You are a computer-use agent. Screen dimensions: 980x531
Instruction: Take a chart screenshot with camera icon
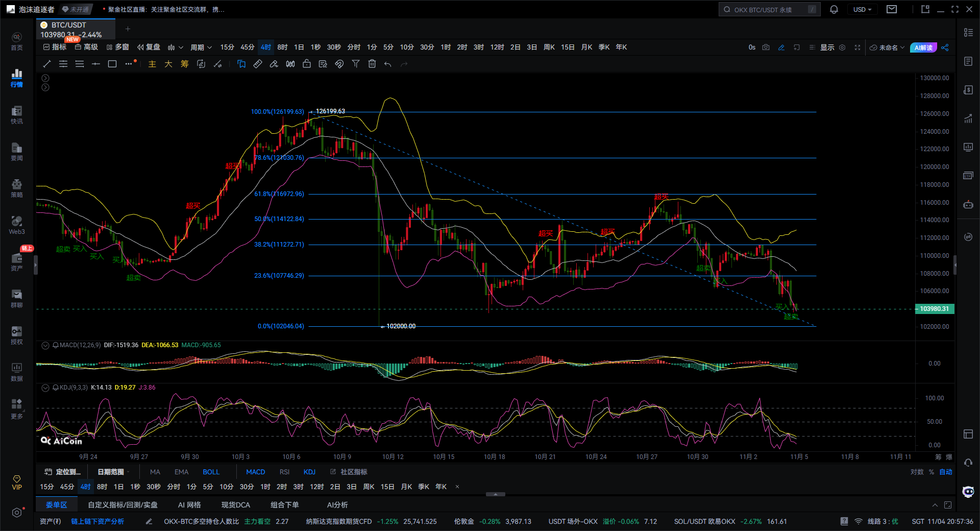click(766, 47)
